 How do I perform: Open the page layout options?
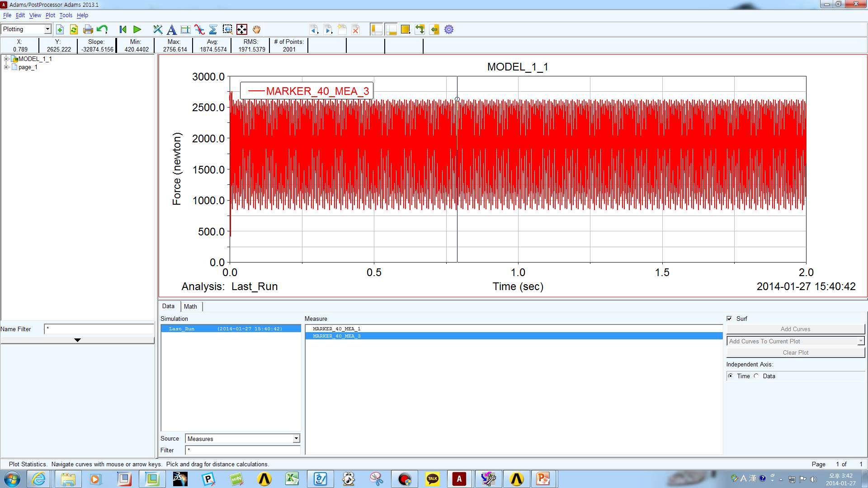coord(406,30)
